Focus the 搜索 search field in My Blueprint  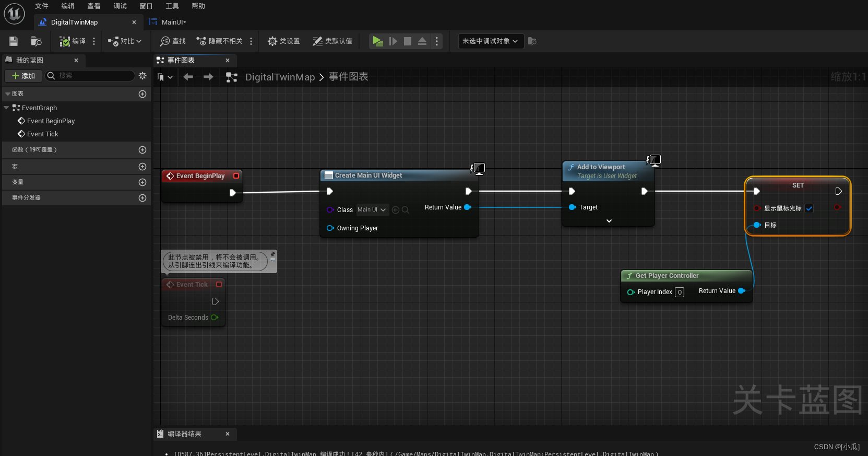click(90, 76)
